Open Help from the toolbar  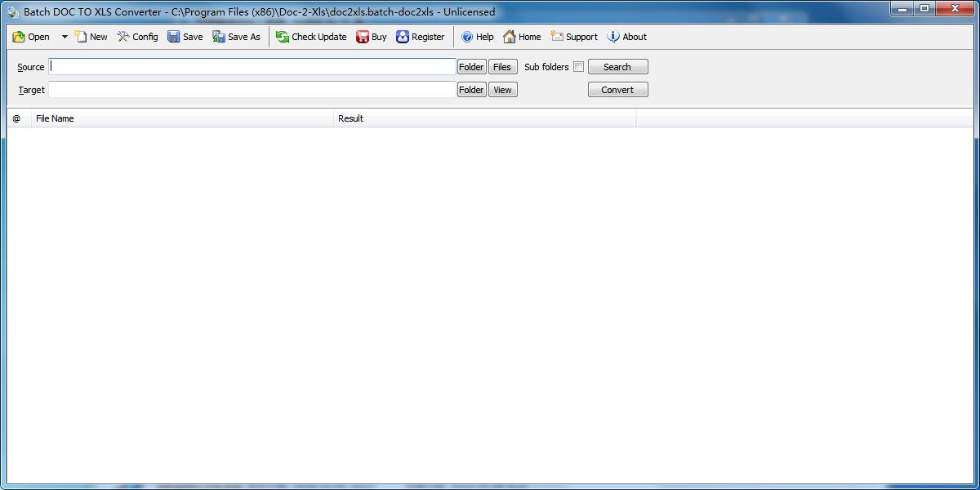[x=478, y=37]
